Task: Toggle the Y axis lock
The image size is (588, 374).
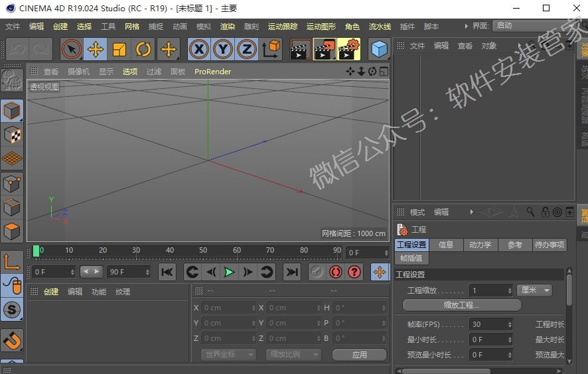Action: (223, 50)
